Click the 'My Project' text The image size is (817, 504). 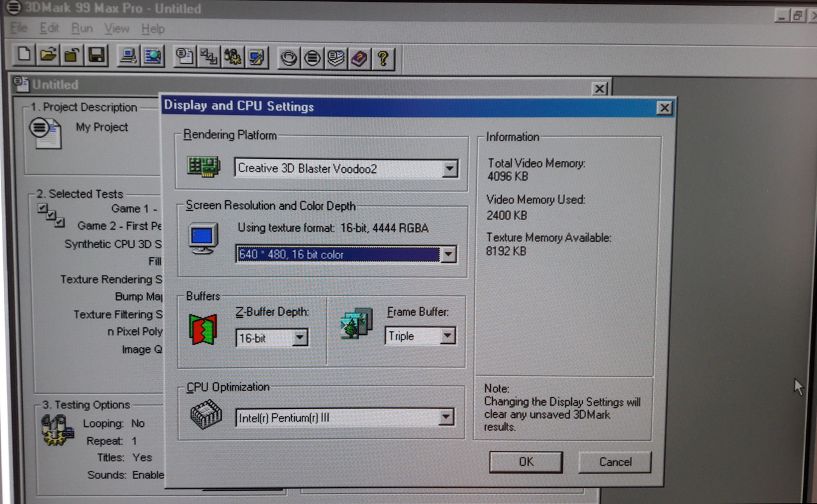[102, 127]
